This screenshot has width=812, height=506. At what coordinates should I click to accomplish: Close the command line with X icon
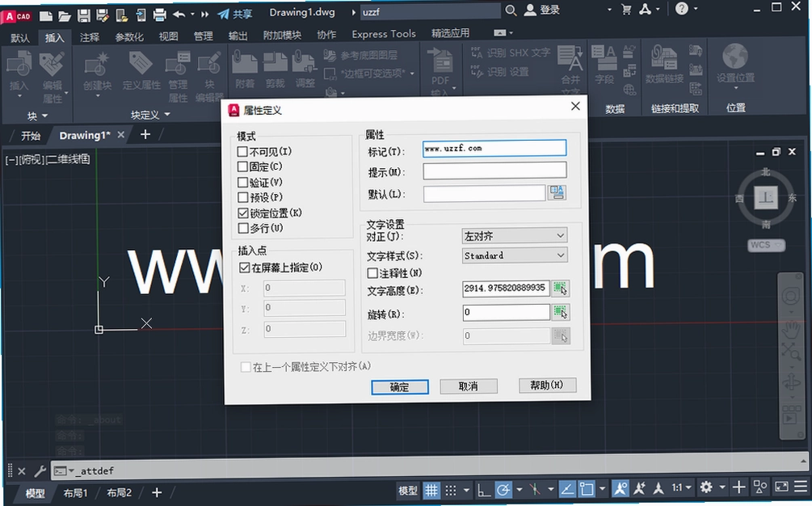tap(21, 471)
